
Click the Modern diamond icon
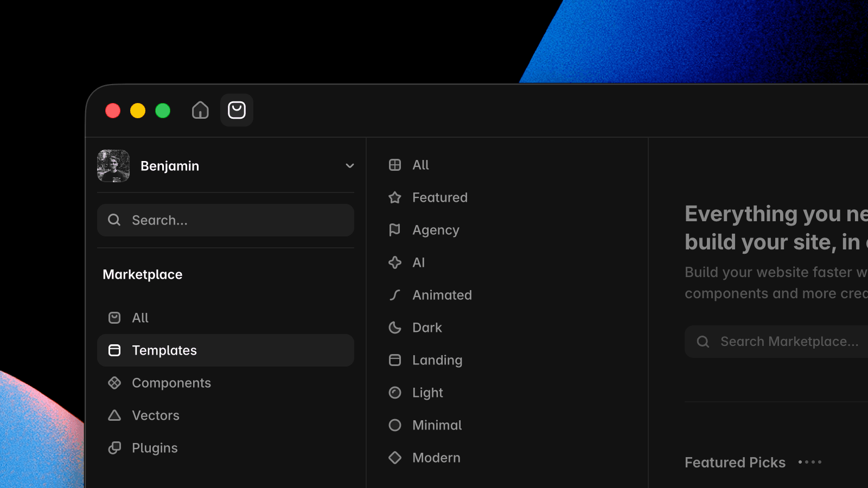coord(395,458)
